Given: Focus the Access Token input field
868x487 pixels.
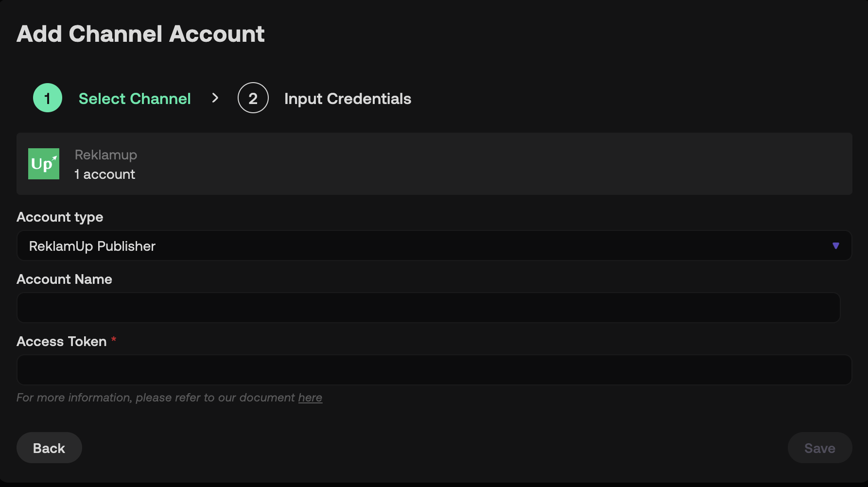Looking at the screenshot, I should click(434, 370).
